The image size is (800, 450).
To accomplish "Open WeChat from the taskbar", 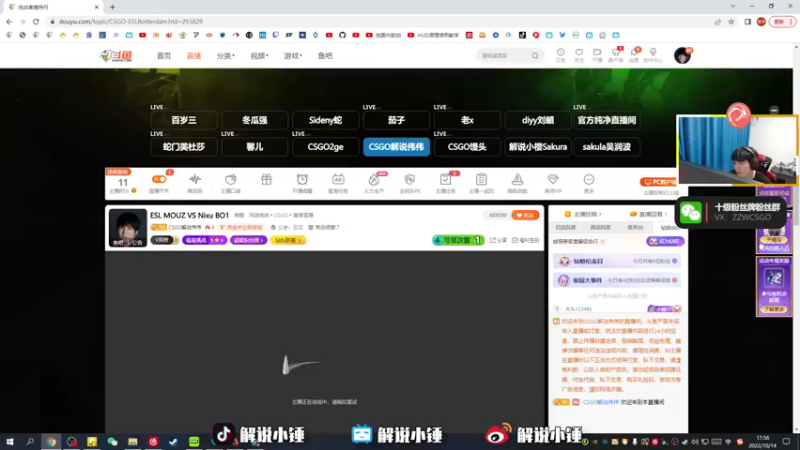I will [112, 441].
